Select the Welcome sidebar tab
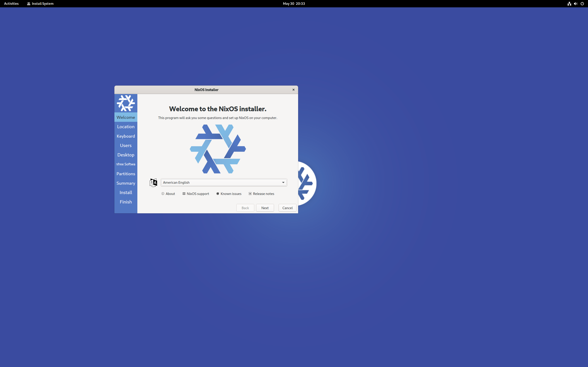The height and width of the screenshot is (367, 588). coord(126,117)
